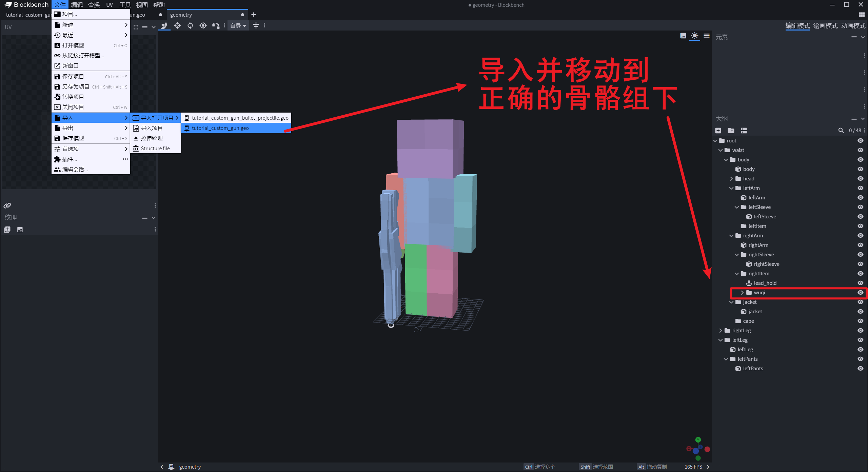Viewport: 868px width, 472px height.
Task: Click the Blockbench logo icon
Action: click(x=8, y=5)
